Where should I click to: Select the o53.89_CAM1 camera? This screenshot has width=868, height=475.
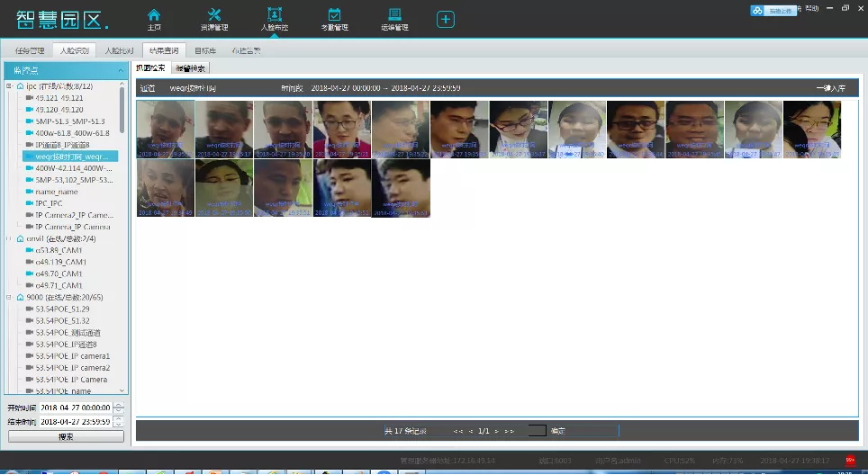coord(59,250)
